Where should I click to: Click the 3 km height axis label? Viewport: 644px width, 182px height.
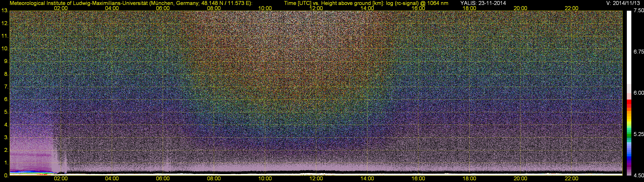[6, 138]
